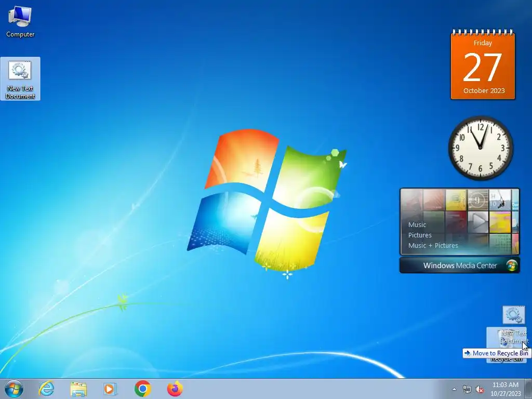This screenshot has height=399, width=532.
Task: Open Google Chrome from the taskbar
Action: (x=142, y=389)
